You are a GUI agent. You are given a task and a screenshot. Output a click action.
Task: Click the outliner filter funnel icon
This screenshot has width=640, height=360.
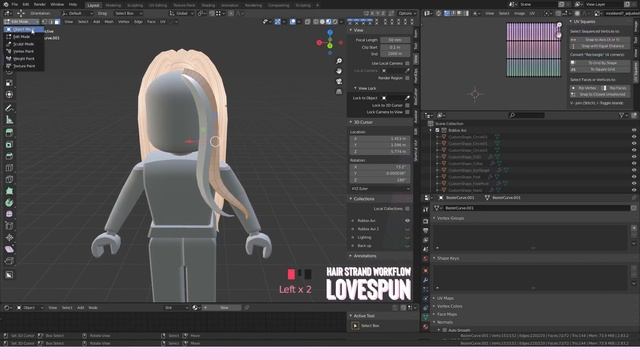click(622, 116)
